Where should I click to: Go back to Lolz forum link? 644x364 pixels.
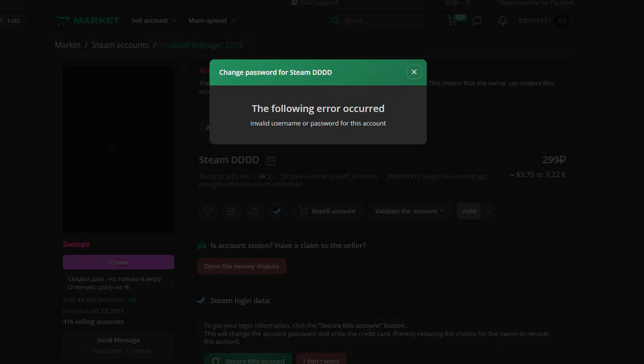pyautogui.click(x=10, y=20)
